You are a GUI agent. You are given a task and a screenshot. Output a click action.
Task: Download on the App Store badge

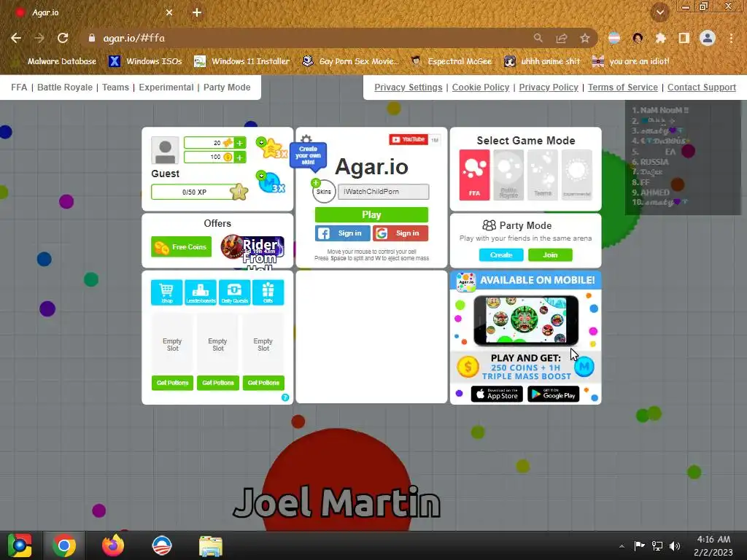[497, 394]
